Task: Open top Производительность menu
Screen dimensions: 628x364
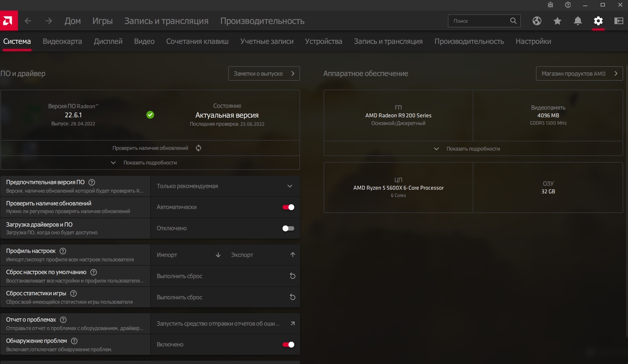Action: click(262, 21)
